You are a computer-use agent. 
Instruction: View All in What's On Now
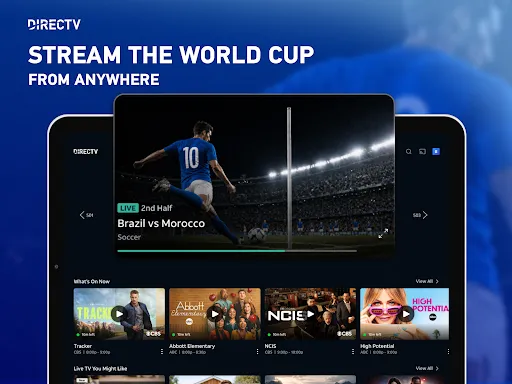[x=427, y=281]
